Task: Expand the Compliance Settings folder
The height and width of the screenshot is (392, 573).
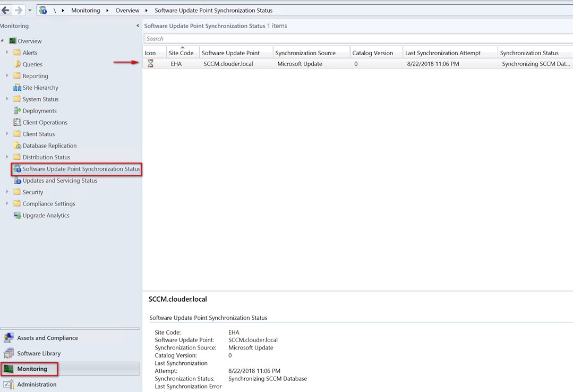Action: [7, 203]
